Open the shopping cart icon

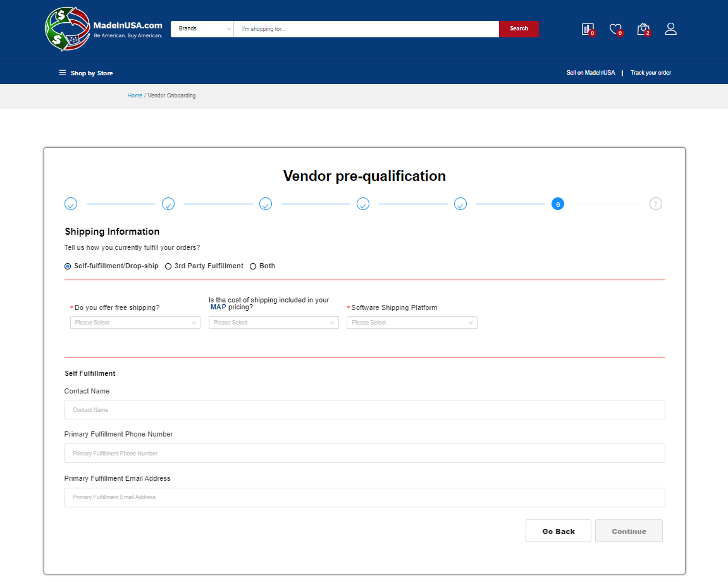(x=643, y=29)
